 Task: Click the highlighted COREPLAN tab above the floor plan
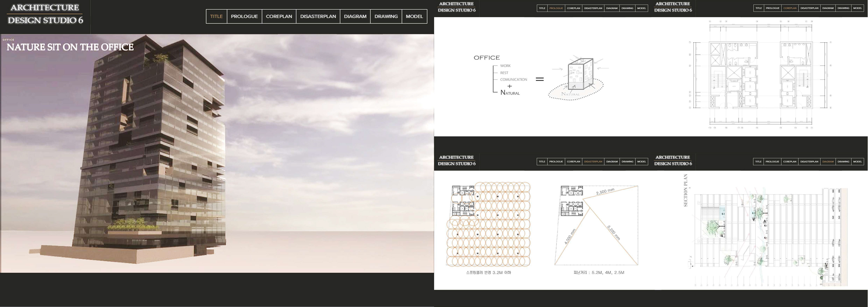point(790,8)
